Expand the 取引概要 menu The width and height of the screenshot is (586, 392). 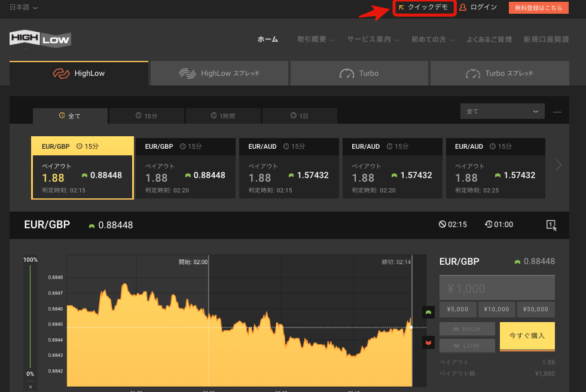click(x=316, y=39)
